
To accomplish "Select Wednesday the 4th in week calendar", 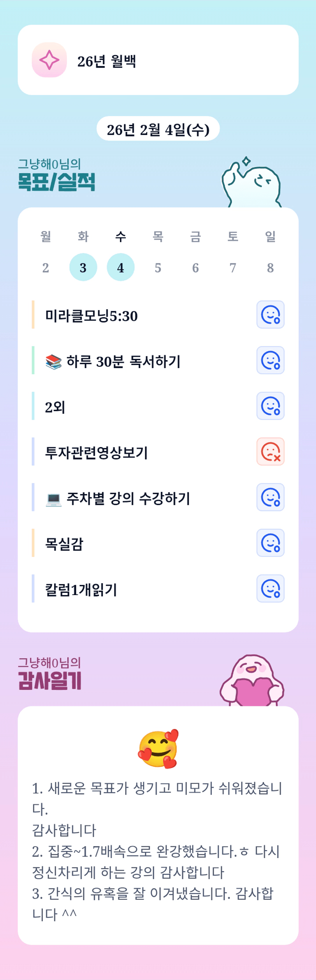I will pos(120,267).
